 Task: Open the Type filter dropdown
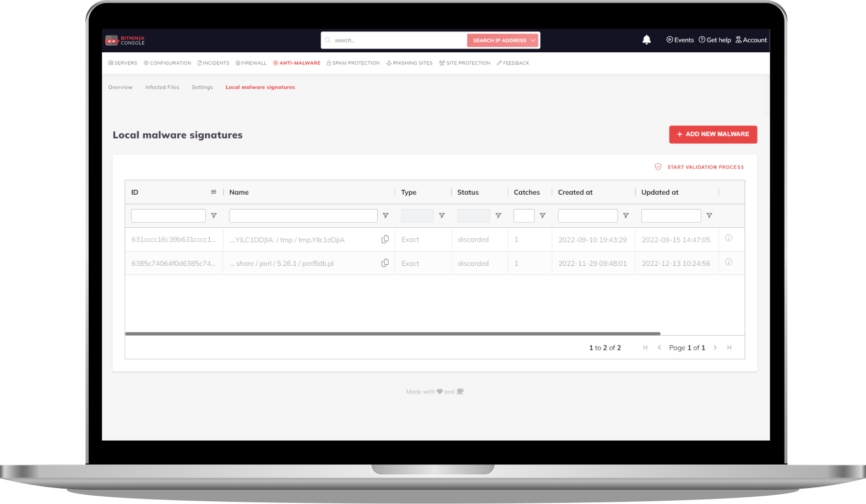(x=417, y=216)
